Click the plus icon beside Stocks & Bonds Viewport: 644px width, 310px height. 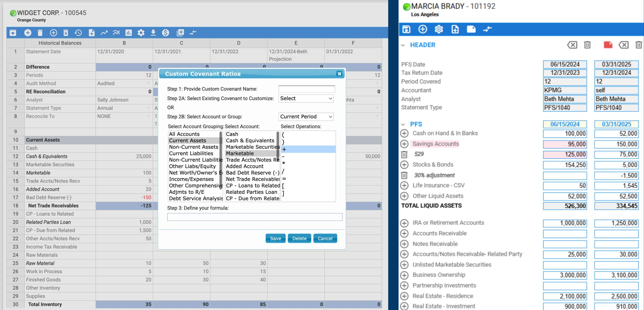404,165
